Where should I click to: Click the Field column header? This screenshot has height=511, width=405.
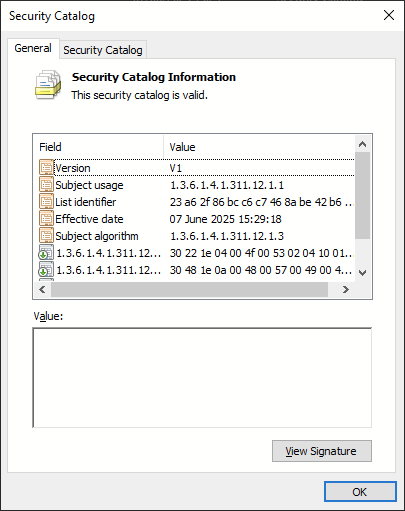[99, 147]
